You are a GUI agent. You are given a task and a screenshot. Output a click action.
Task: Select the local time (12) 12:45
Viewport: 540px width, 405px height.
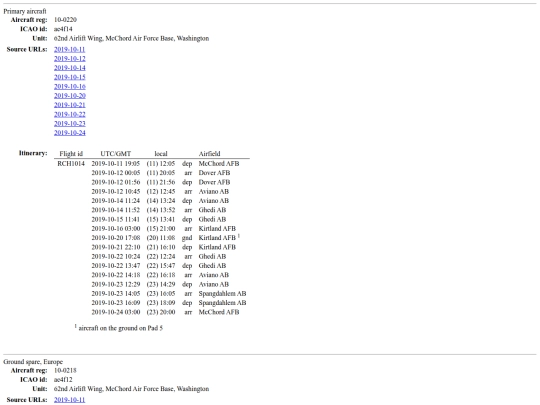[161, 191]
